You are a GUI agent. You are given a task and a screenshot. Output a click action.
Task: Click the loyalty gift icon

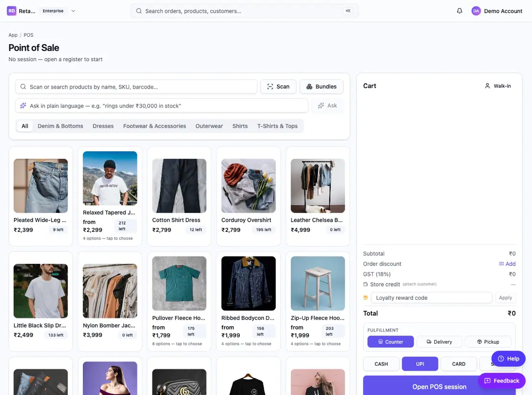(x=365, y=298)
